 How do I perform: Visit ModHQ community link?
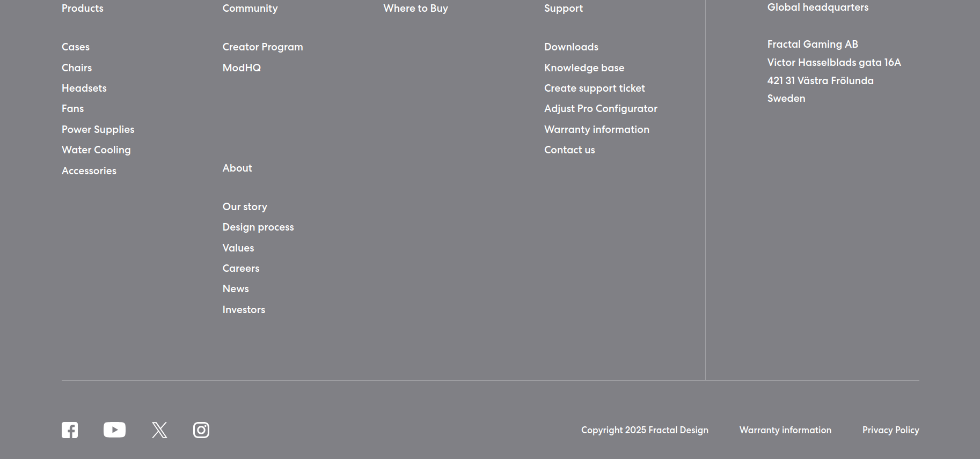pyautogui.click(x=242, y=68)
